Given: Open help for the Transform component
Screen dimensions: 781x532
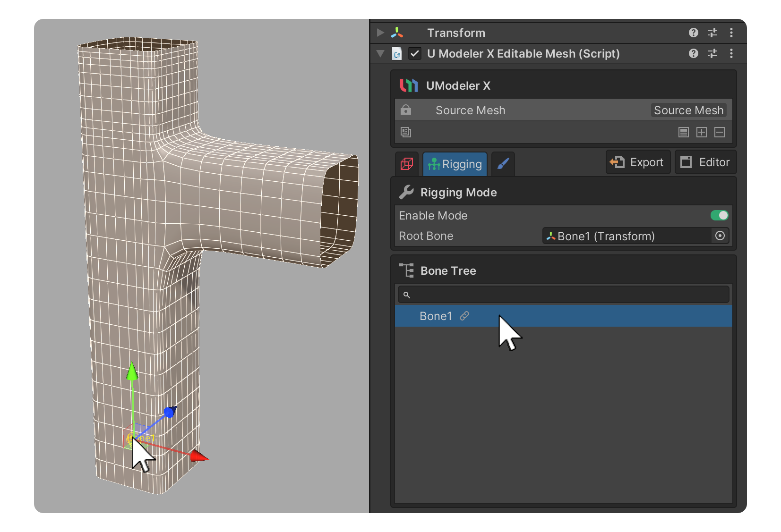Looking at the screenshot, I should click(693, 33).
